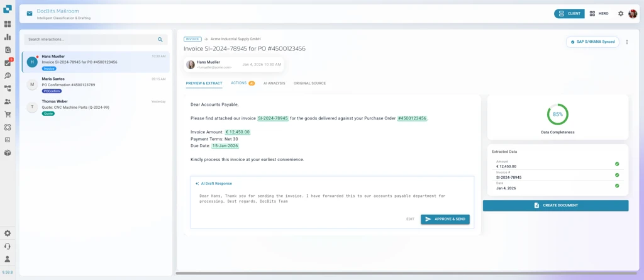Switch to HERO view toggle
Viewport: 644px width, 280px height.
(x=599, y=14)
